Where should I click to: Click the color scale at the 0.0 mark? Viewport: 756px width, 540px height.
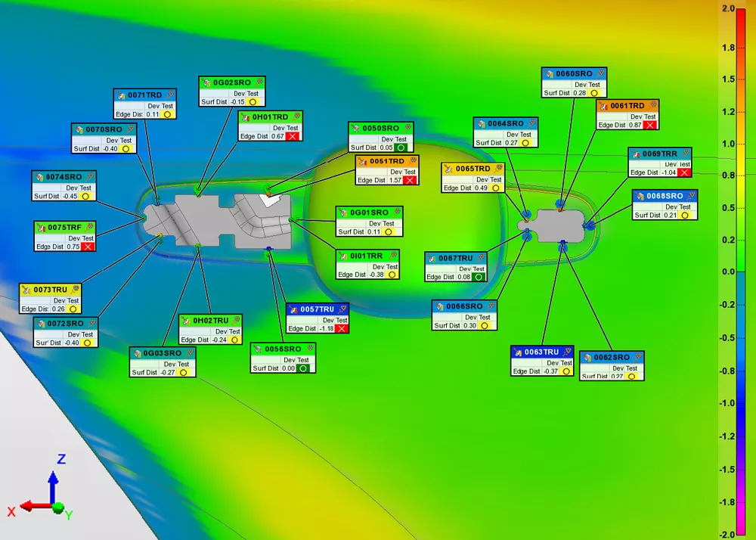[x=740, y=272]
